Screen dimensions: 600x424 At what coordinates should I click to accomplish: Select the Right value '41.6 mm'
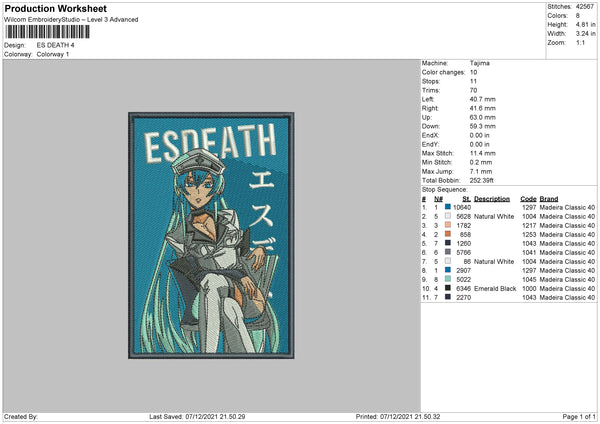click(483, 108)
